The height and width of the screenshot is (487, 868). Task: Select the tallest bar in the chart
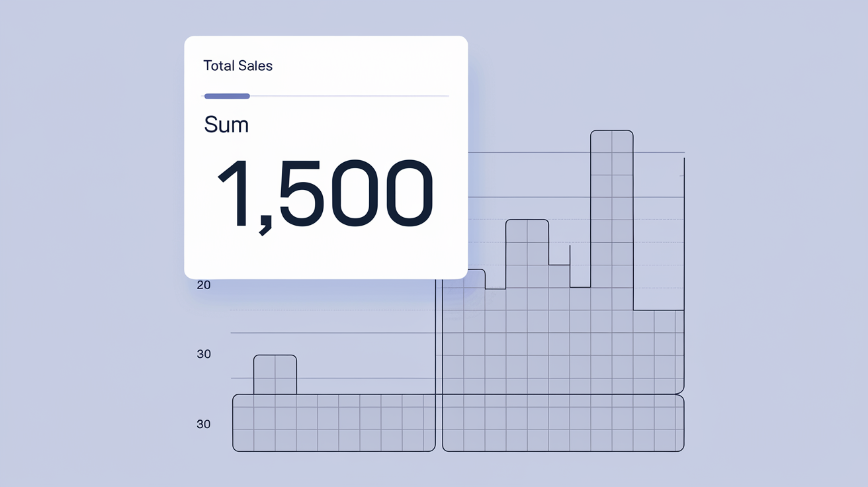(x=611, y=218)
